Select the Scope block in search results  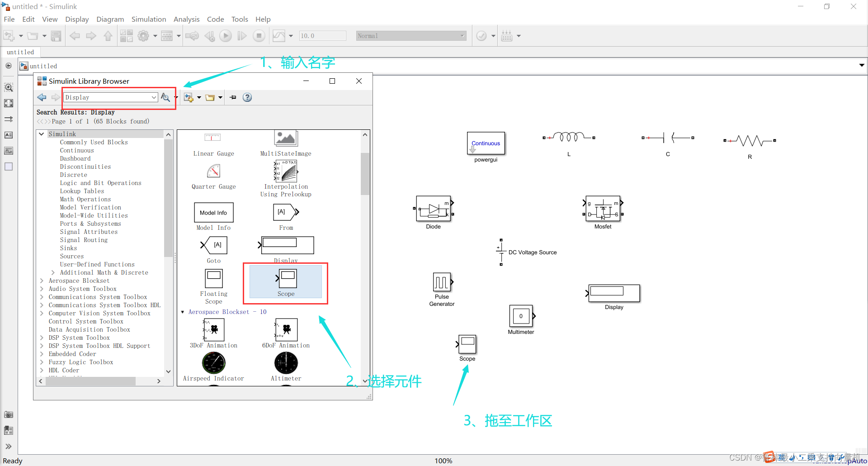285,281
